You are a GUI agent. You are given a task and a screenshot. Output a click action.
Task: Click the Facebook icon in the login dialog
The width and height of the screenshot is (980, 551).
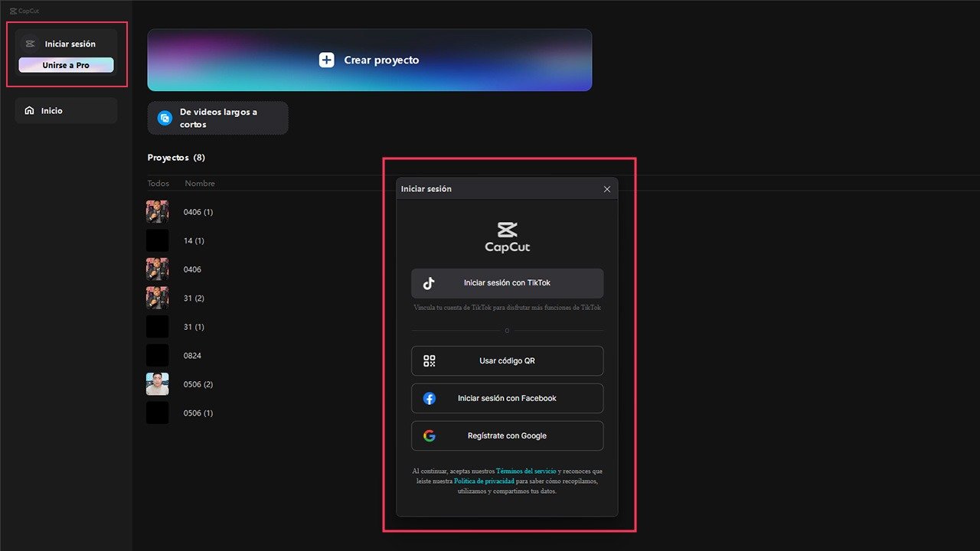click(430, 398)
